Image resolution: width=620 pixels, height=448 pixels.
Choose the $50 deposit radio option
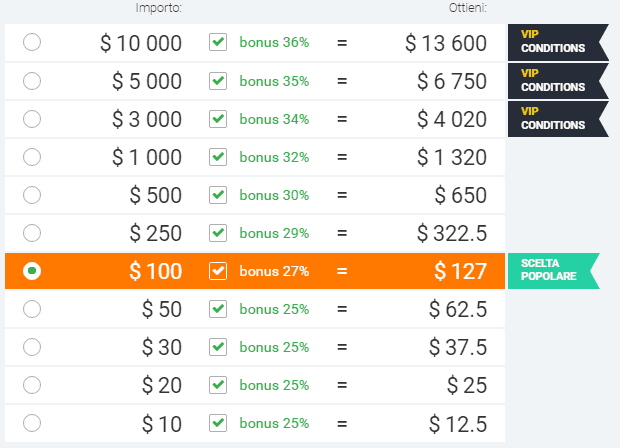click(x=32, y=309)
